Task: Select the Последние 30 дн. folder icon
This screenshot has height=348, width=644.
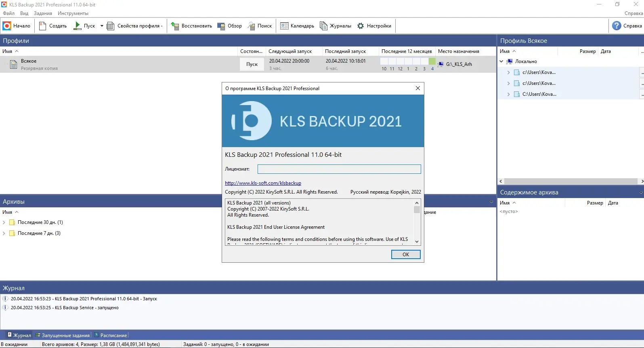Action: pyautogui.click(x=12, y=222)
